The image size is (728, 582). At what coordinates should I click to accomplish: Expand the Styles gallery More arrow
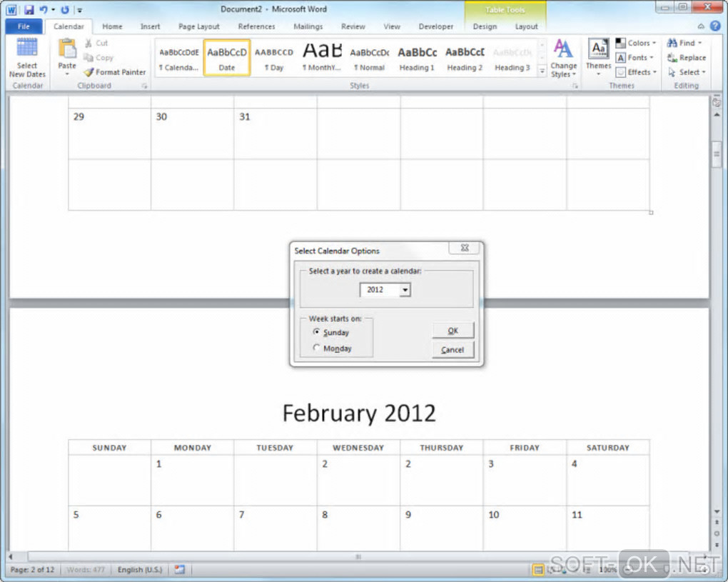[x=542, y=71]
